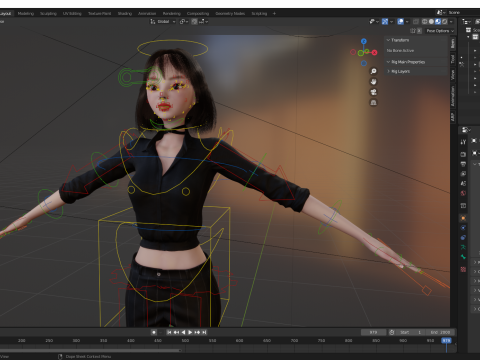Switch perspective/orthographic grid icon
480x360 pixels.
pos(373,103)
